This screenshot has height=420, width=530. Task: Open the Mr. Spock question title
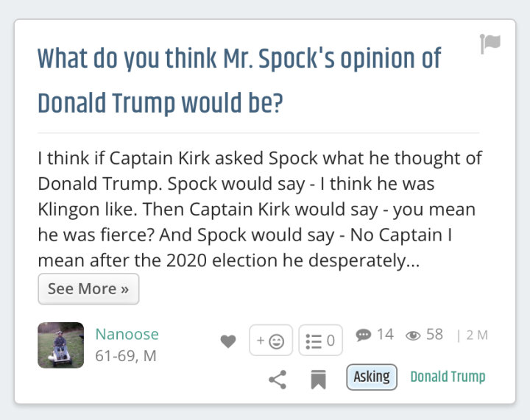tap(239, 80)
